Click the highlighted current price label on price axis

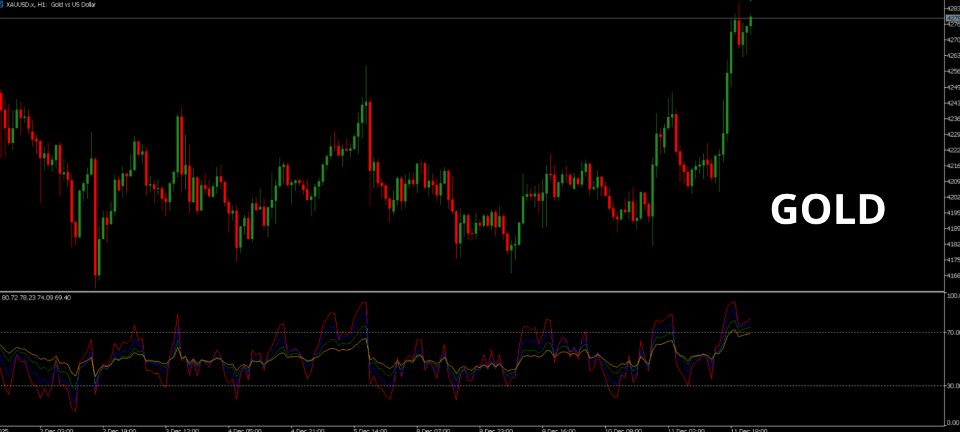point(953,18)
